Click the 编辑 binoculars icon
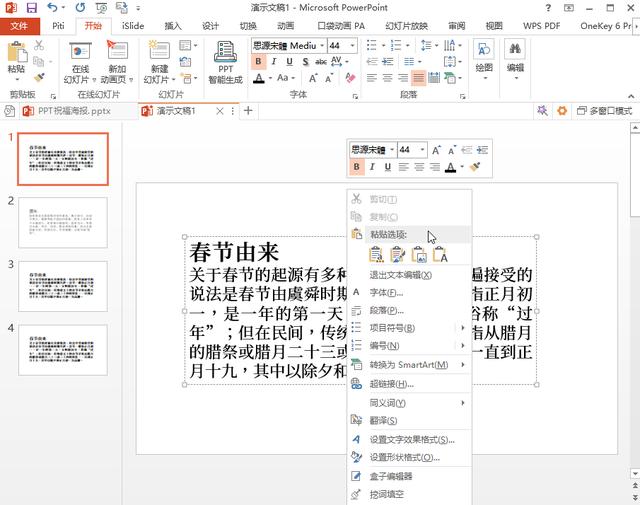The image size is (640, 505). point(515,51)
